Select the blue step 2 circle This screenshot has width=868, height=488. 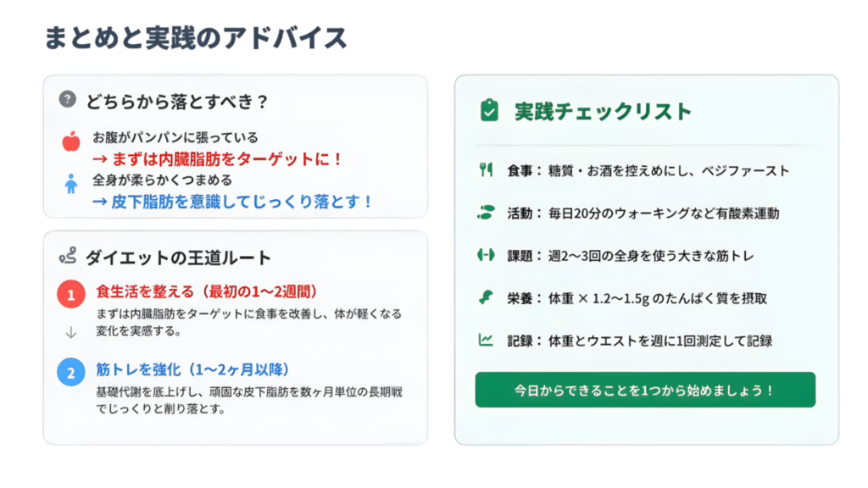[x=71, y=372]
